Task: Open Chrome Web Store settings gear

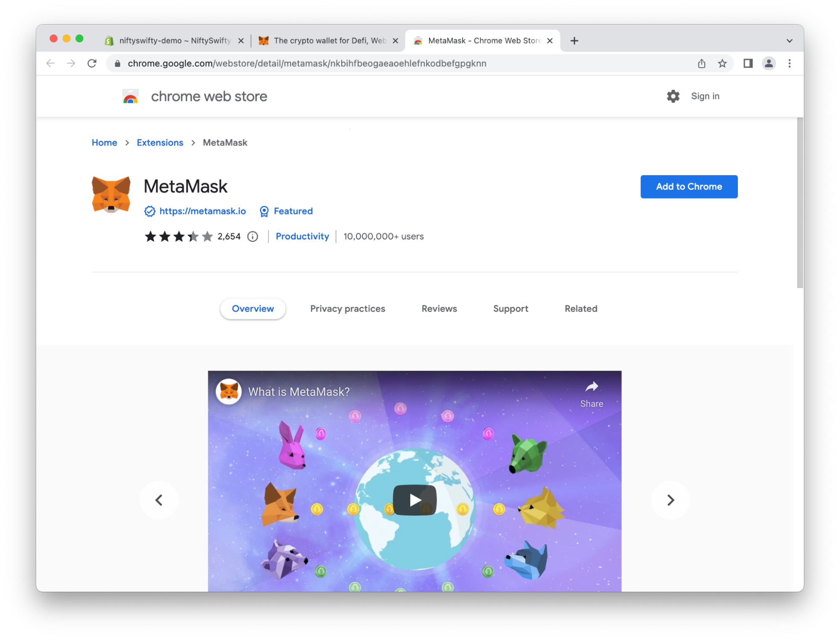Action: pyautogui.click(x=673, y=96)
